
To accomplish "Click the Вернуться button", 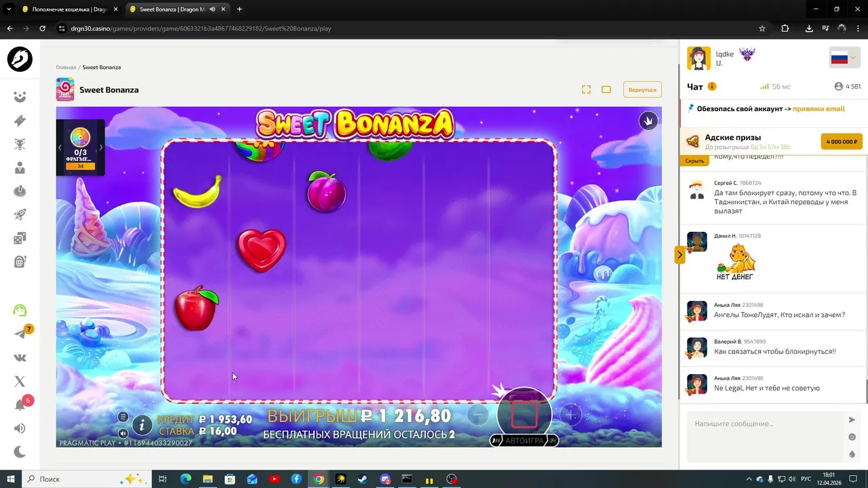I will point(642,89).
